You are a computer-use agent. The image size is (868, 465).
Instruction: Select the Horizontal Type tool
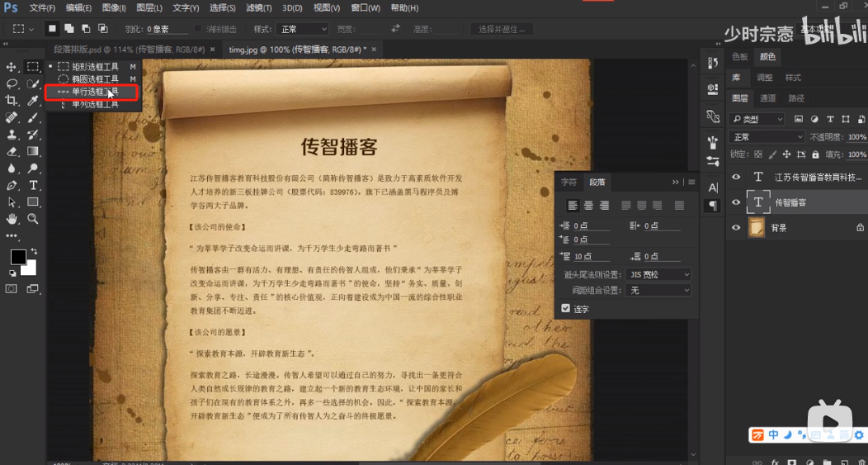pos(33,185)
